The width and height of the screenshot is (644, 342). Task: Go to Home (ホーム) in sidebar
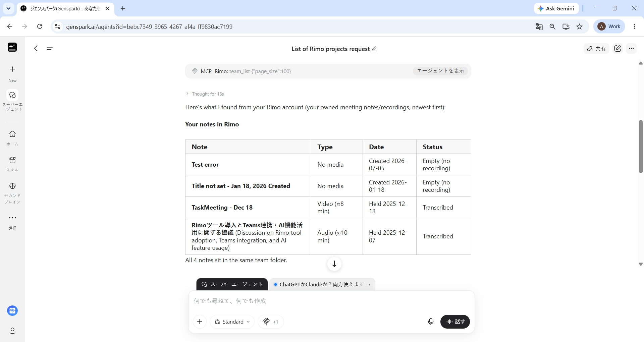pos(12,138)
